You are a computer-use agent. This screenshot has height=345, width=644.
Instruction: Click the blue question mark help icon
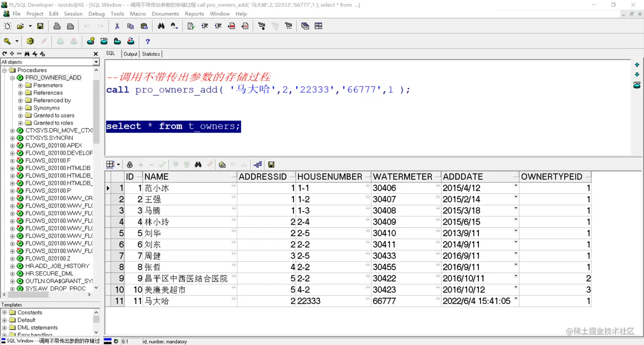tap(148, 41)
